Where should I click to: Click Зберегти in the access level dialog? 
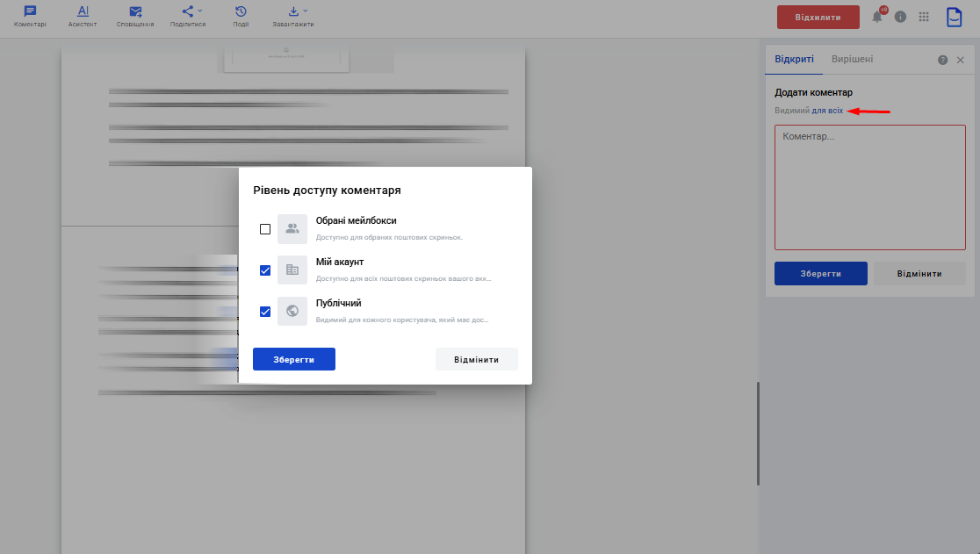tap(294, 359)
